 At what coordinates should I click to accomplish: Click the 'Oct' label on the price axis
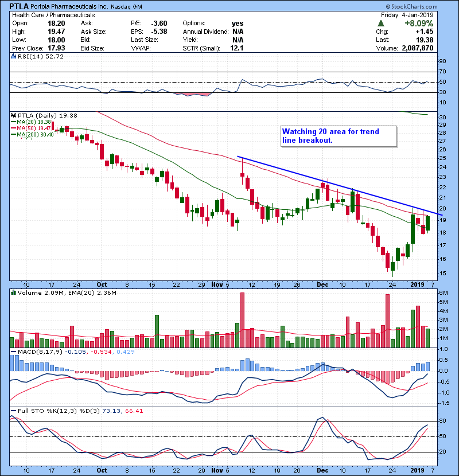click(x=102, y=284)
